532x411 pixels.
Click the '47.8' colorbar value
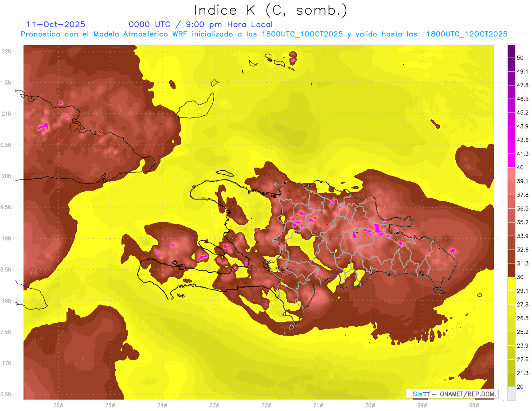(523, 85)
